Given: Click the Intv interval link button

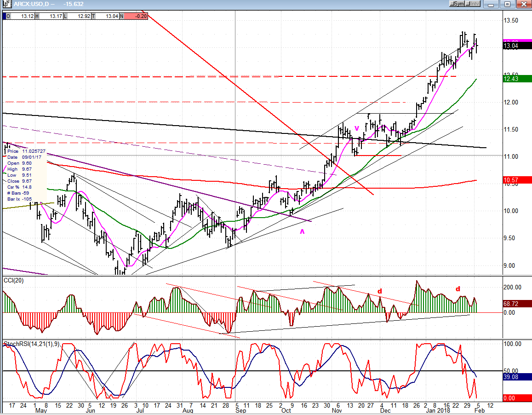Looking at the screenshot, I should [x=473, y=4].
